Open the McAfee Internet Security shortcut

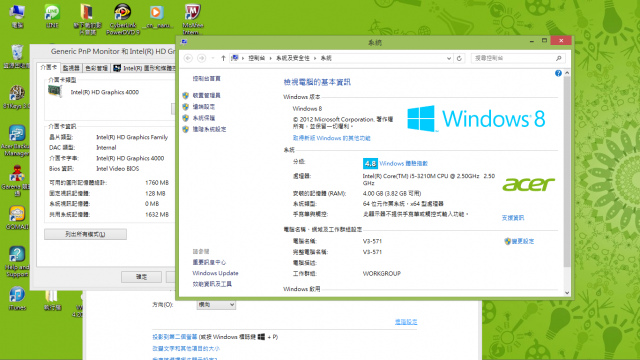[x=192, y=19]
